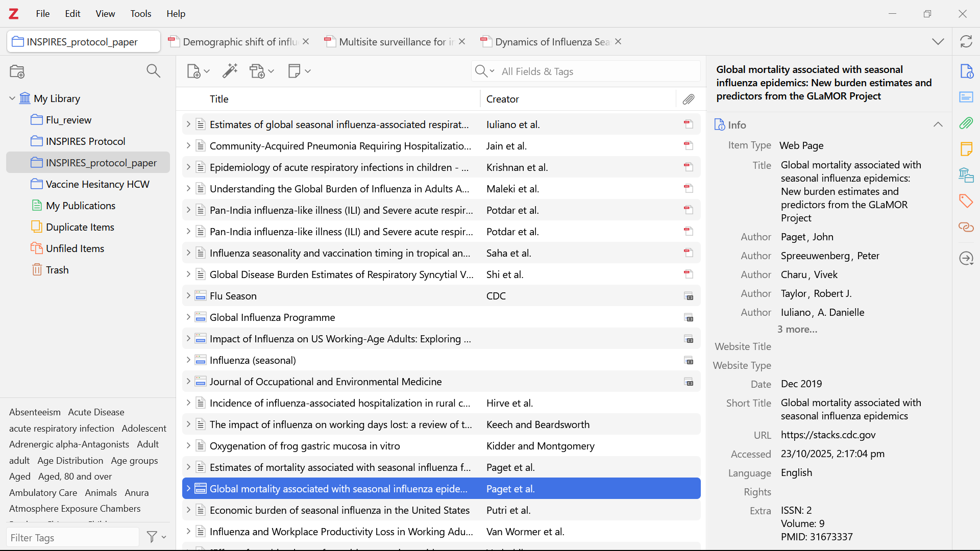980x551 pixels.
Task: Click the New Item toolbar icon
Action: [194, 71]
